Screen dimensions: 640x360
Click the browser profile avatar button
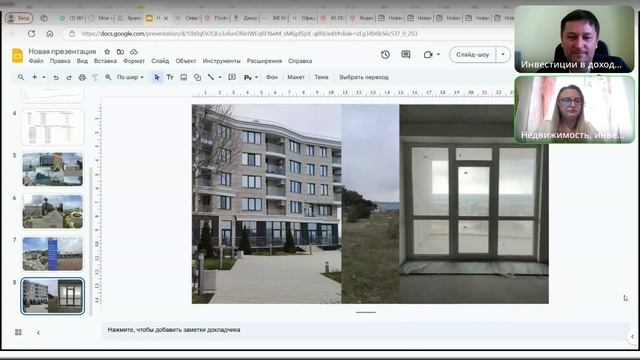[x=19, y=18]
